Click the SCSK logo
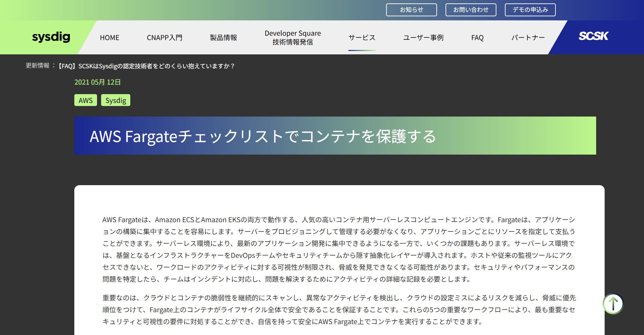The image size is (644, 335). pos(593,36)
